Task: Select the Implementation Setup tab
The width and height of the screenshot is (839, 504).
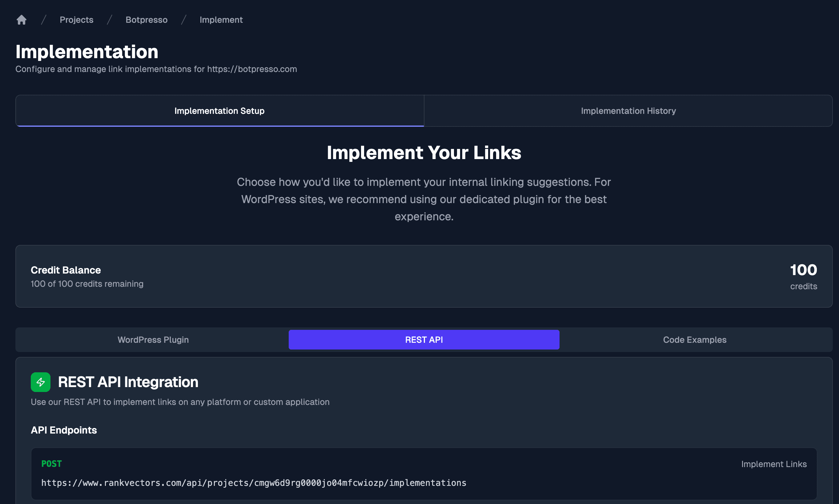Action: coord(219,111)
